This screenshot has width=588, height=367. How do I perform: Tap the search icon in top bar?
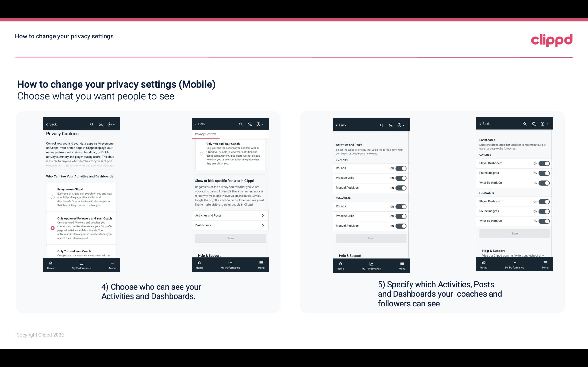pyautogui.click(x=92, y=124)
